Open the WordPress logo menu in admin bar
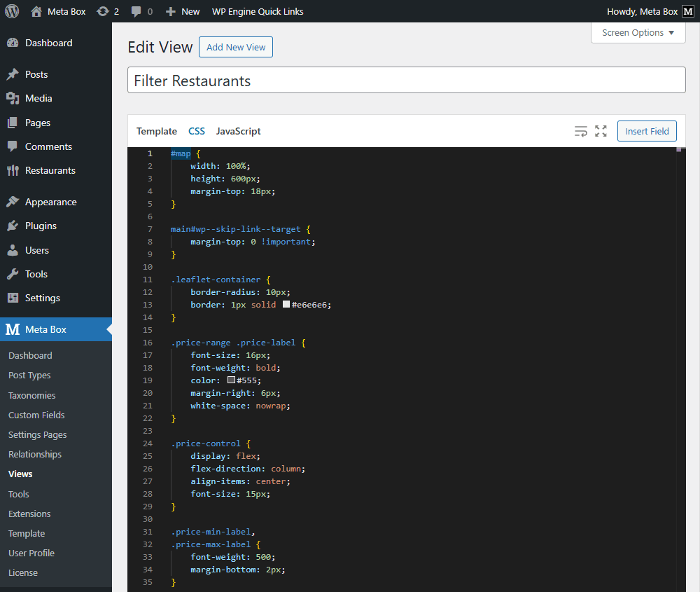 [x=11, y=11]
